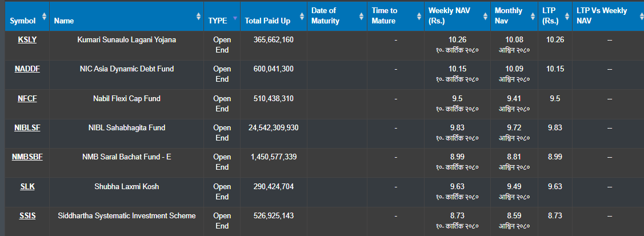The height and width of the screenshot is (236, 644).
Task: Click Open End type in NIBLSF row
Action: pyautogui.click(x=222, y=133)
